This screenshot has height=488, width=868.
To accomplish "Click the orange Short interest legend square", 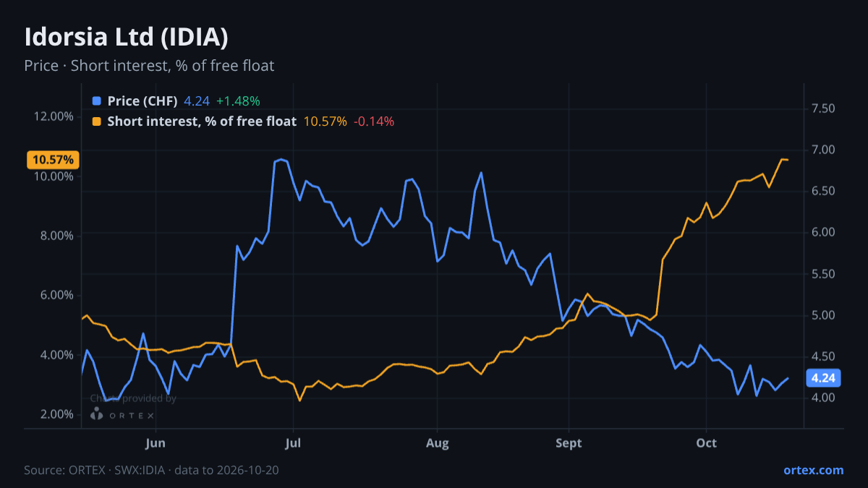I will [x=97, y=121].
